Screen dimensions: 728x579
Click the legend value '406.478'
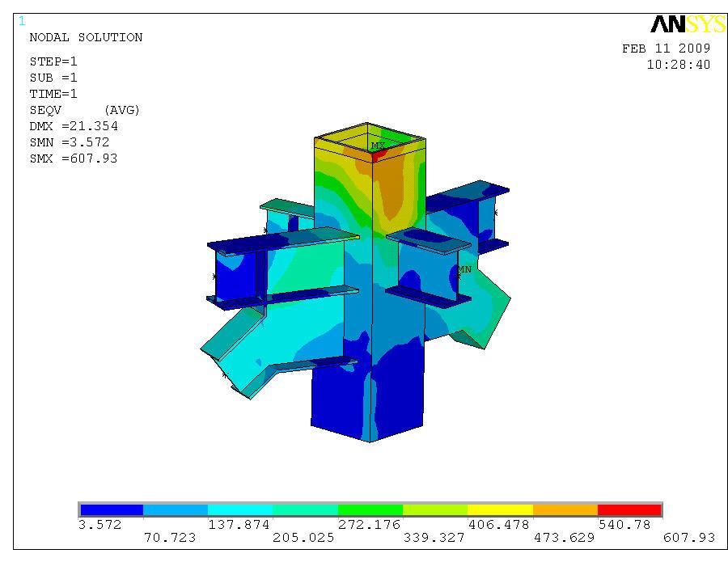498,525
